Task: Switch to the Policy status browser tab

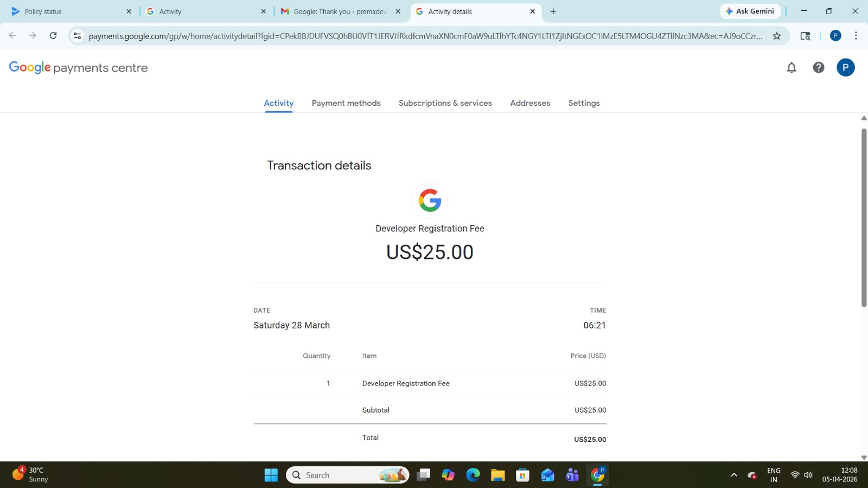Action: 65,11
